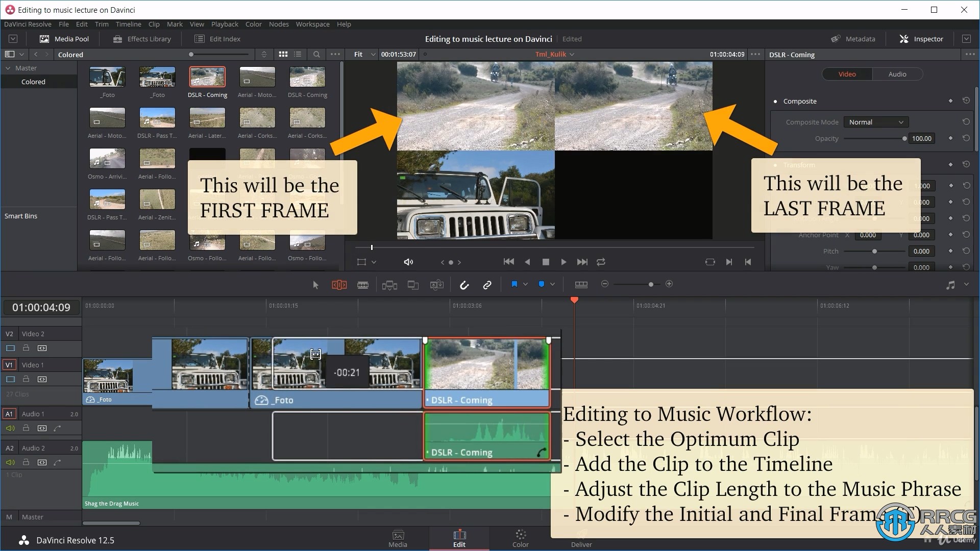Select the DSLR - Coming media thumbnail
The image size is (980, 551).
(207, 78)
